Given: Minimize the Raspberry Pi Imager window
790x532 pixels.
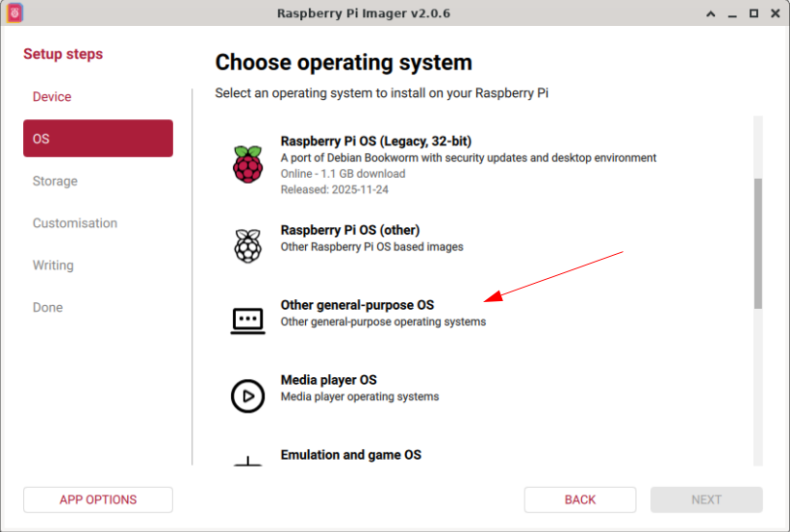Looking at the screenshot, I should 732,13.
